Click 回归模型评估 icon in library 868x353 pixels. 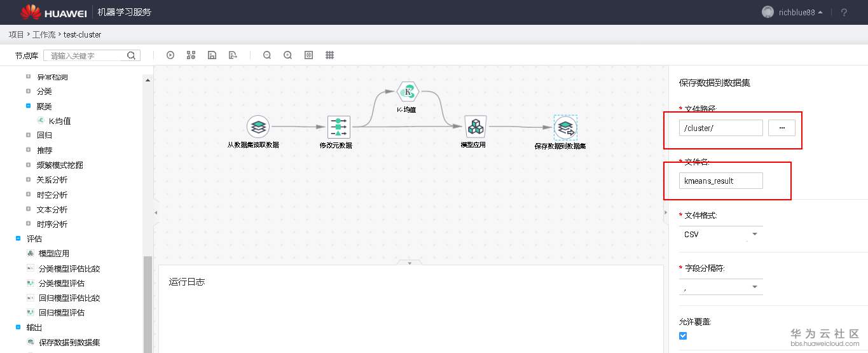[x=31, y=312]
